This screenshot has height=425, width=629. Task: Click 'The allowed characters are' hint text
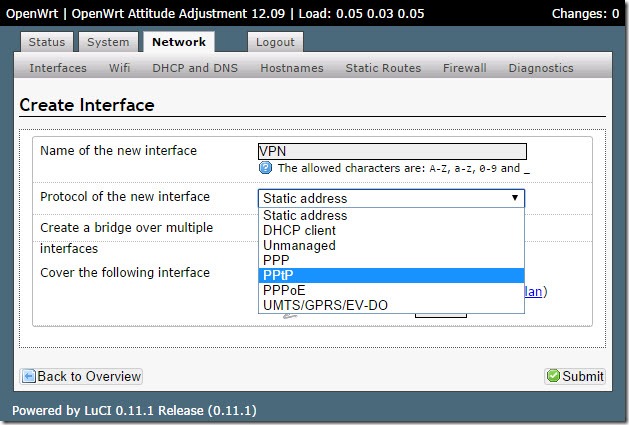404,168
